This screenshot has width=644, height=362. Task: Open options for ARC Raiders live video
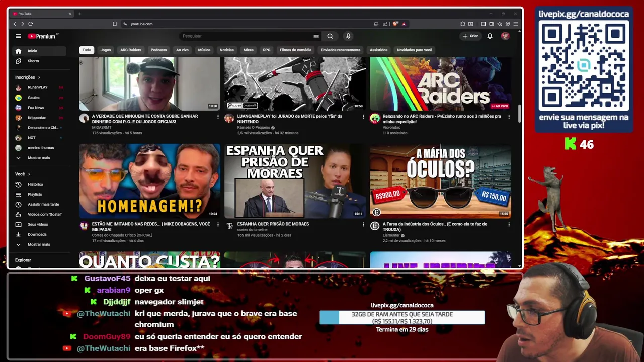click(509, 117)
